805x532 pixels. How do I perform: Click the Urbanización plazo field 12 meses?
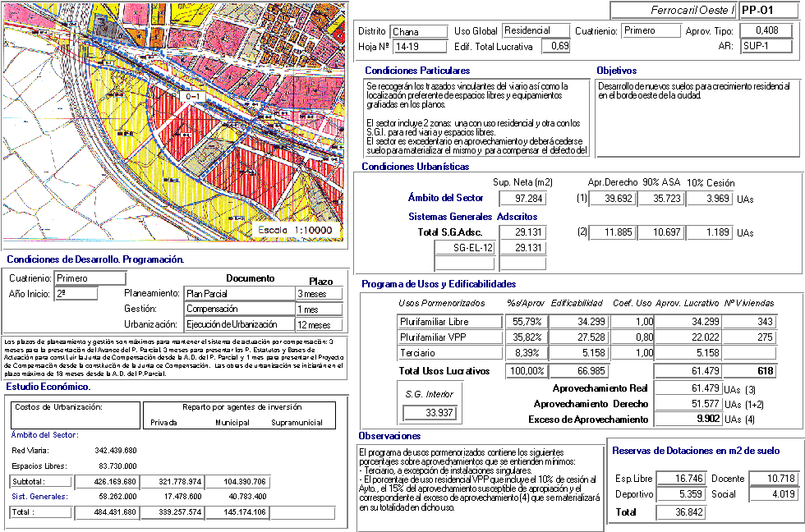pos(319,324)
